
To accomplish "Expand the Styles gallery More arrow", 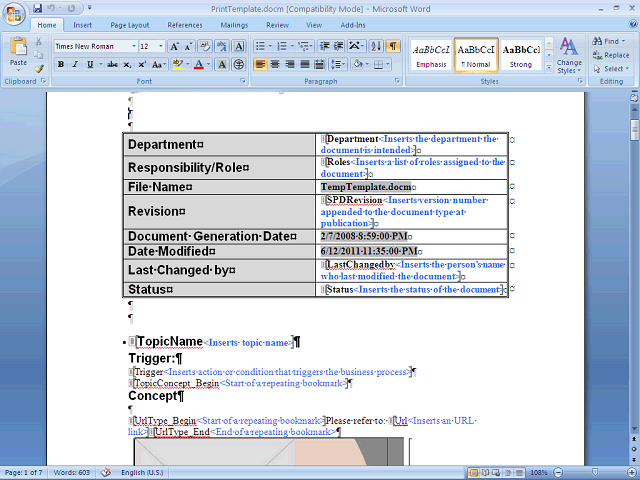I will pos(549,67).
